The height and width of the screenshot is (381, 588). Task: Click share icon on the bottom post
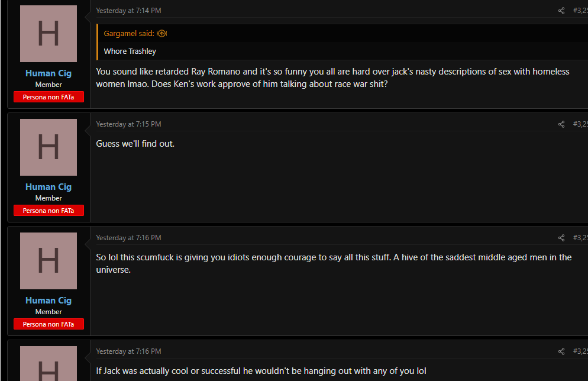click(x=561, y=351)
